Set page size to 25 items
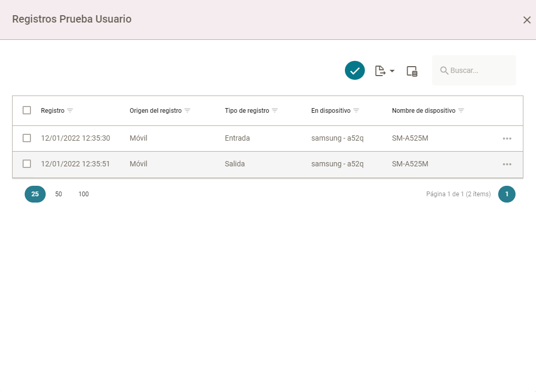The image size is (536, 392). (x=35, y=194)
